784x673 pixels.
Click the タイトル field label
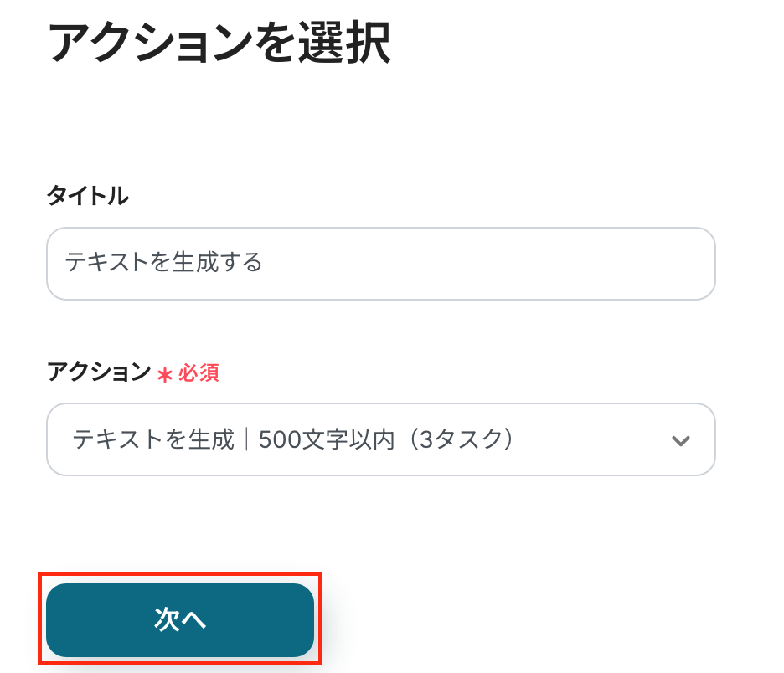87,196
